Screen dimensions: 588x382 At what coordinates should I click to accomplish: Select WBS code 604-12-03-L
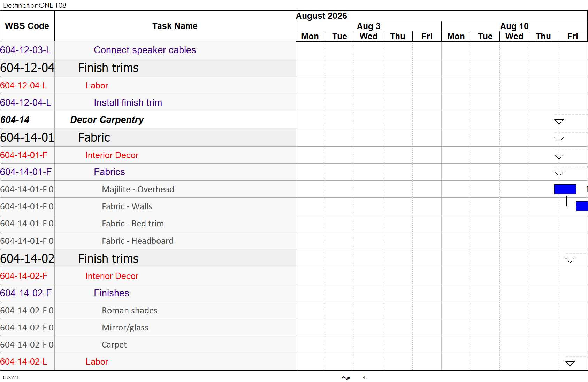click(26, 50)
